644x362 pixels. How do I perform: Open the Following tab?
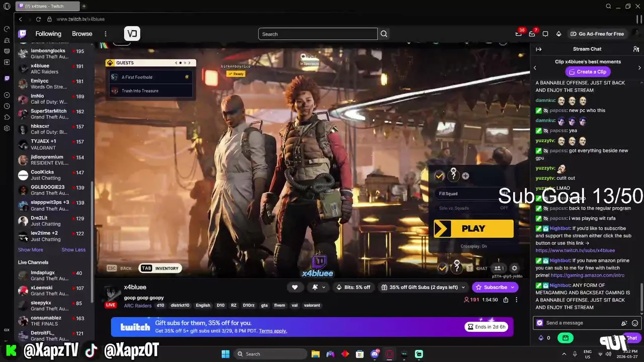point(48,34)
